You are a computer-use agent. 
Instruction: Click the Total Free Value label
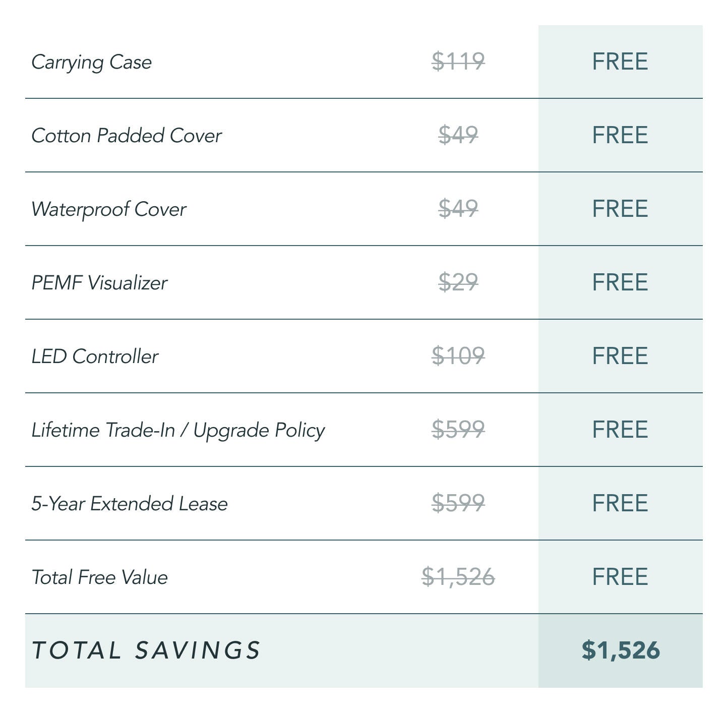[x=100, y=577]
